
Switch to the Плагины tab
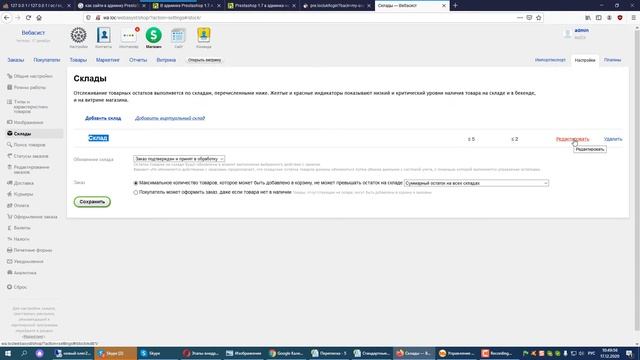coord(612,60)
